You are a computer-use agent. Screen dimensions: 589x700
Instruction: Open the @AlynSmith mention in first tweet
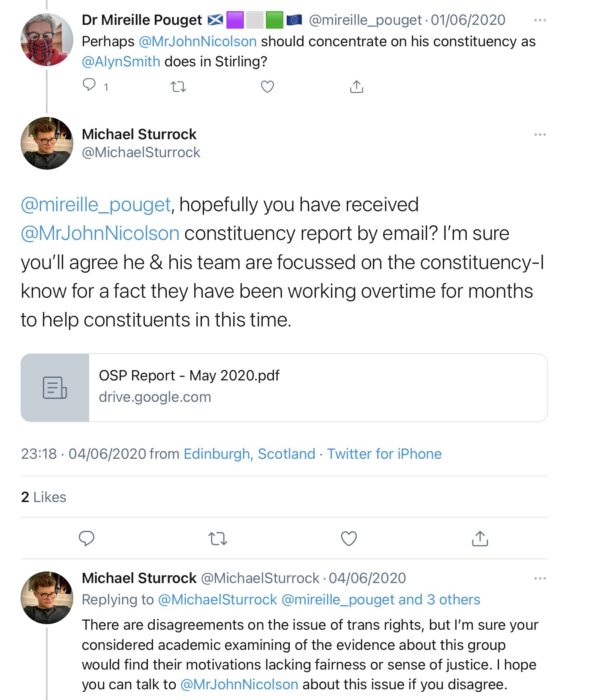[x=121, y=62]
